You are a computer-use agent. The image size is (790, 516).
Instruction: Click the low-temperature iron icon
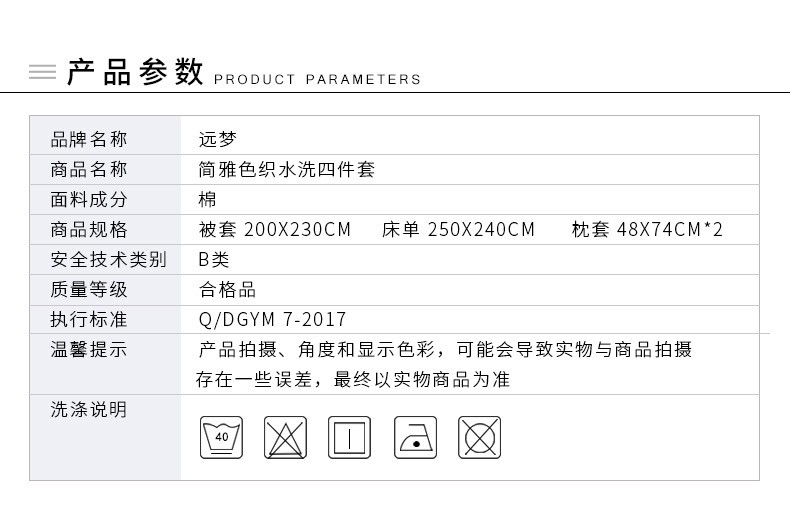415,437
